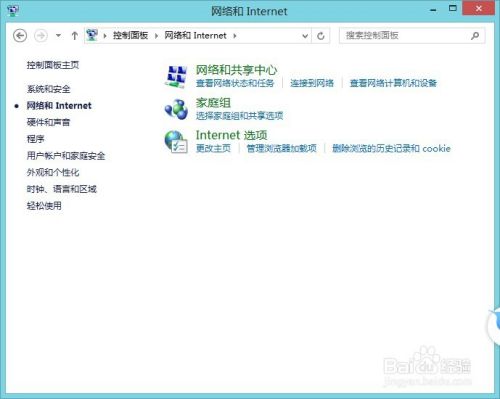Close the 网络和 Internet window

(479, 9)
